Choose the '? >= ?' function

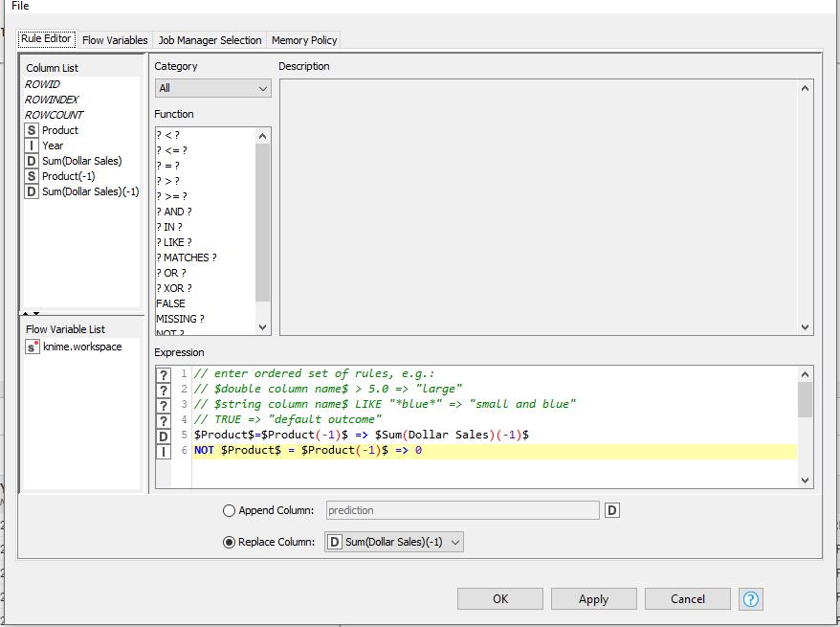[x=172, y=196]
